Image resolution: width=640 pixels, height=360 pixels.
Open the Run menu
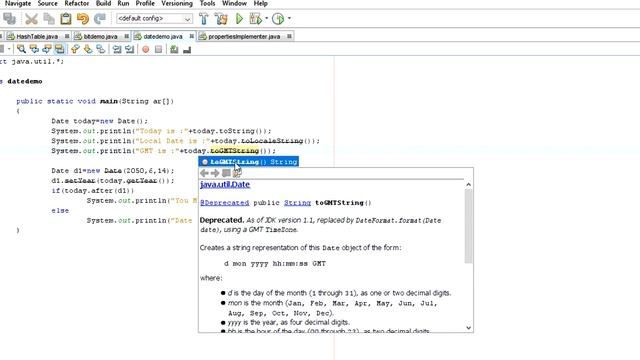pos(123,3)
